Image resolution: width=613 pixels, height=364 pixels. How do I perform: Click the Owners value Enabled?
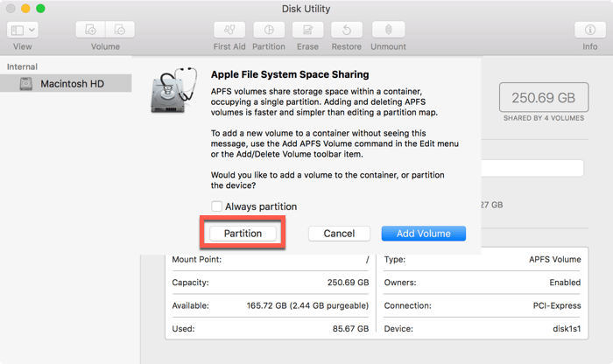pyautogui.click(x=565, y=283)
